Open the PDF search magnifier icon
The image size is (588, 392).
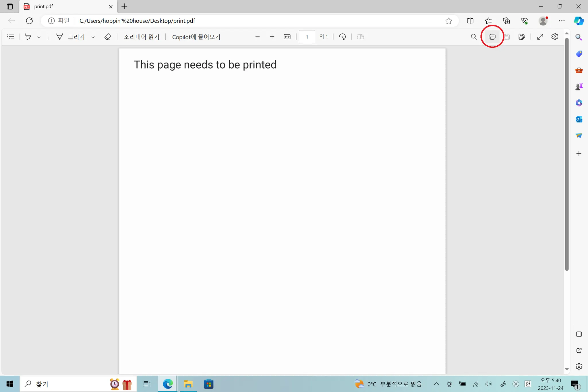[x=474, y=37]
